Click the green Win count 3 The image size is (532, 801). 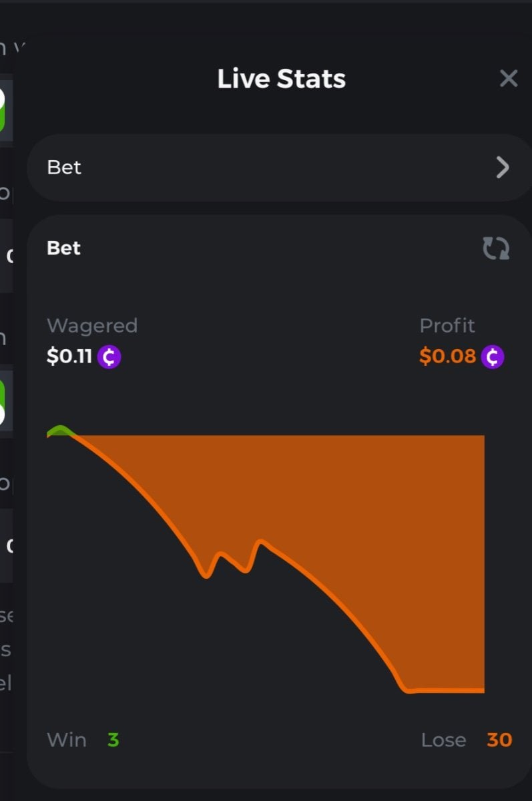click(113, 740)
